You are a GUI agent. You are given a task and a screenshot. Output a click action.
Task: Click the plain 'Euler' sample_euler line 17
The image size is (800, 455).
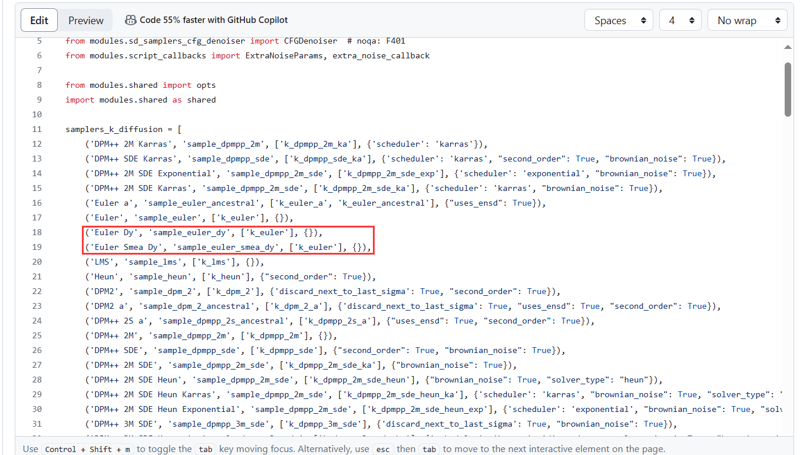pyautogui.click(x=189, y=218)
